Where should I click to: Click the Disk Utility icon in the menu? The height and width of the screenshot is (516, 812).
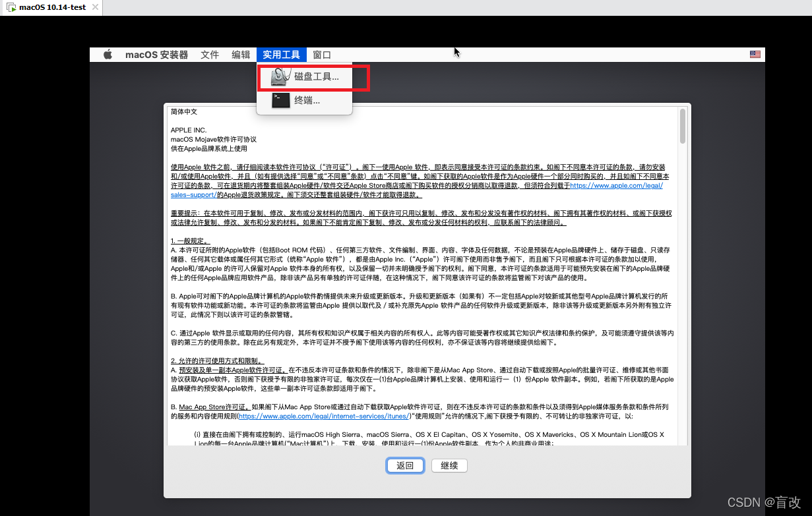[280, 77]
